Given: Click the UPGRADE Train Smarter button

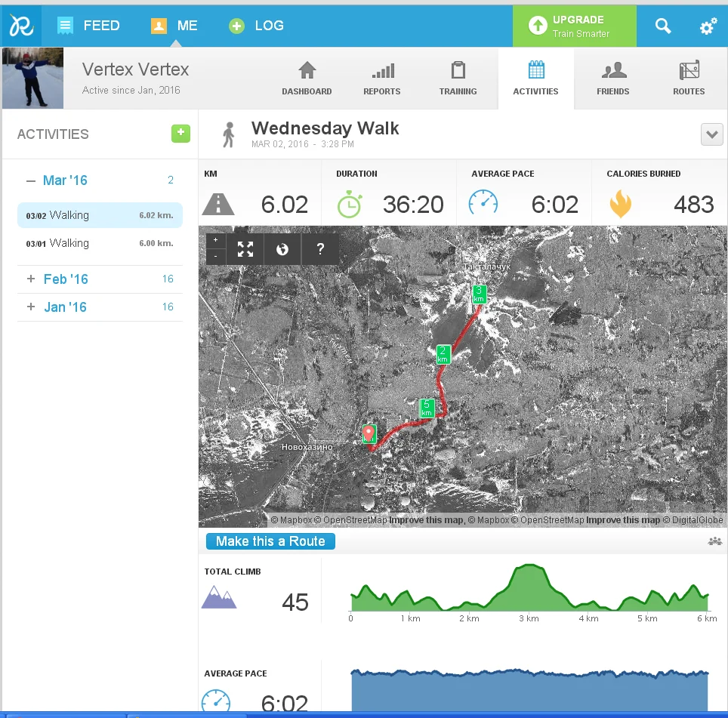Looking at the screenshot, I should point(575,26).
